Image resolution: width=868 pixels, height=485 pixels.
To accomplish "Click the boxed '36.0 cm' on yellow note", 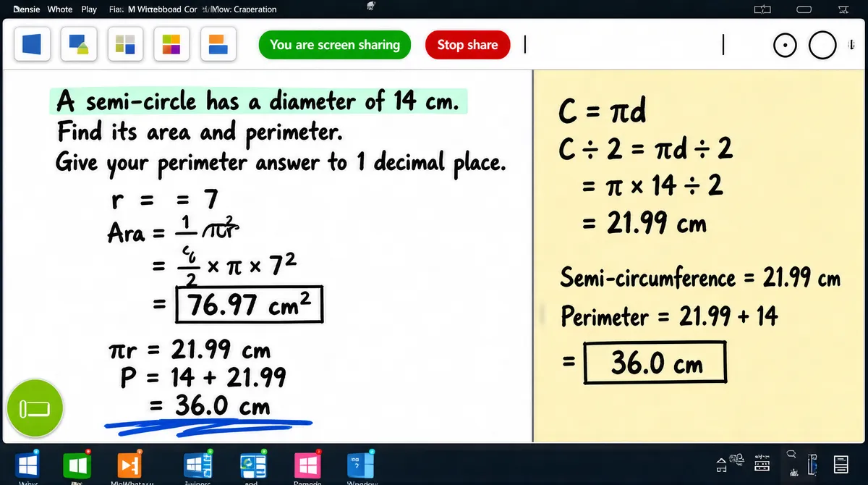I will point(655,362).
